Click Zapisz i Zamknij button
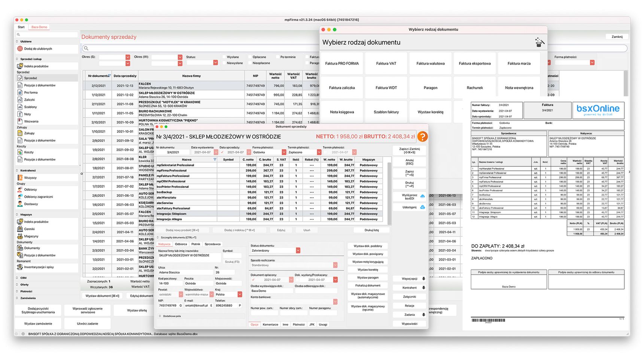Viewport: 644px width, 362px height. [410, 150]
